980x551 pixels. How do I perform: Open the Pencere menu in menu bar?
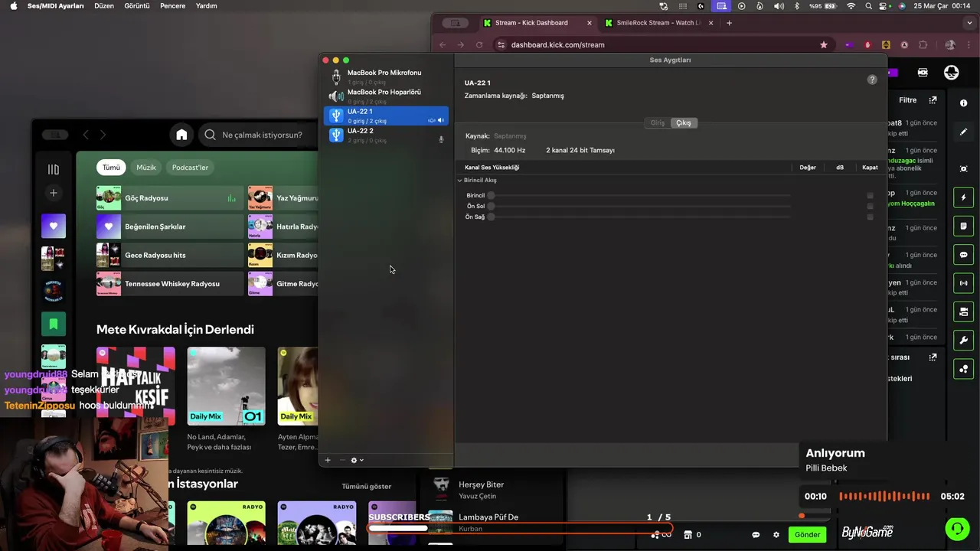click(173, 5)
